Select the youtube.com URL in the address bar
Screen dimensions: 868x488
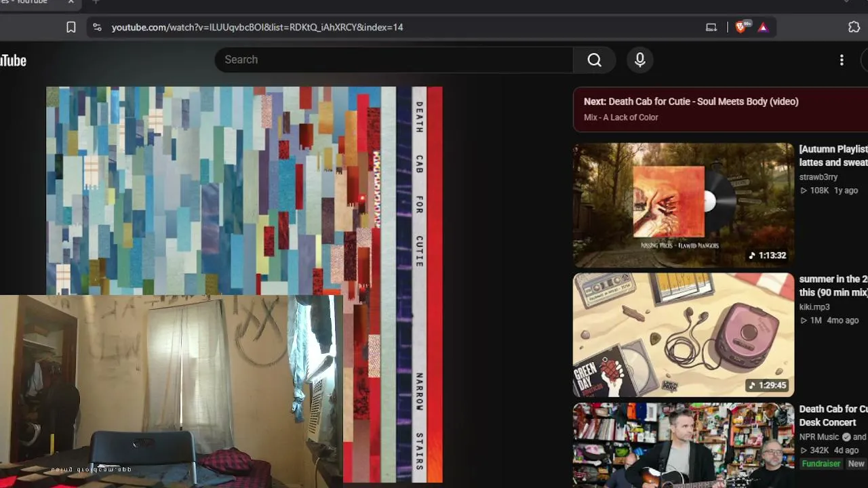pyautogui.click(x=257, y=27)
